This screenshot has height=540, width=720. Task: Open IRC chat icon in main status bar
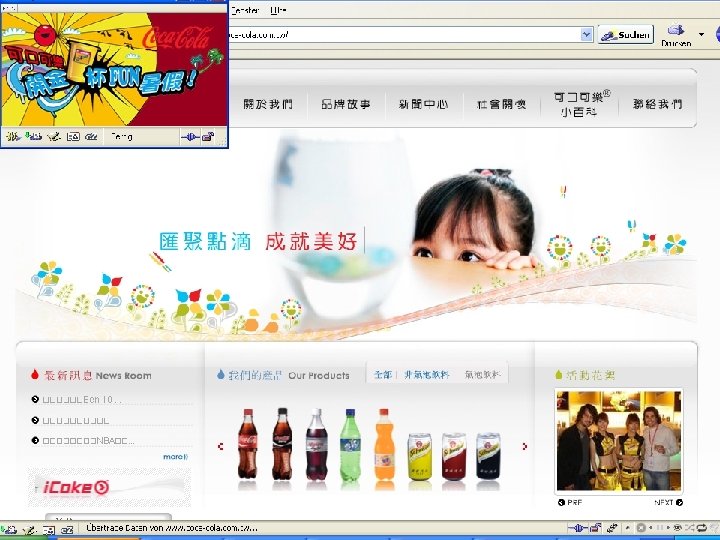[x=67, y=529]
